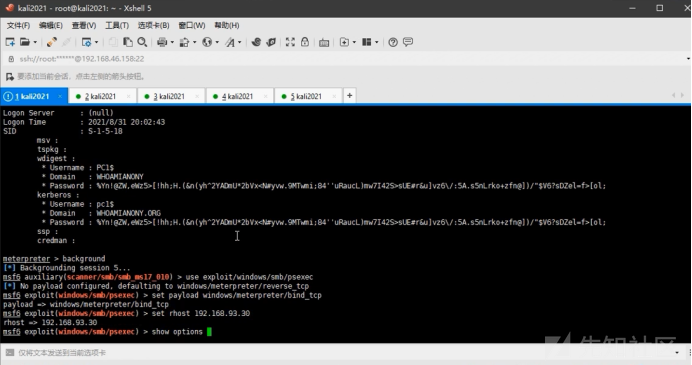The image size is (692, 365).
Task: Click the Paste clipboard icon
Action: click(128, 42)
